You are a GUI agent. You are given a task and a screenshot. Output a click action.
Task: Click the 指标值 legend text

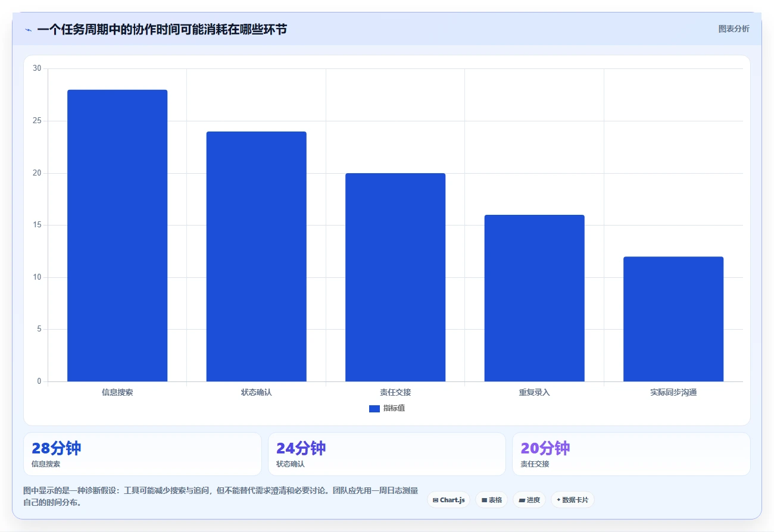(394, 408)
